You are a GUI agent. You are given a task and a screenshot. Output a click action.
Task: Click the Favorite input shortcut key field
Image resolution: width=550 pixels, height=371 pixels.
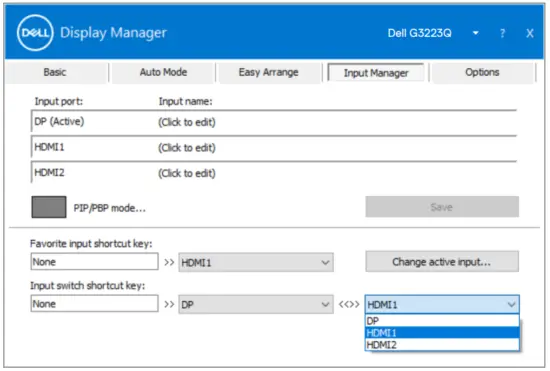click(94, 262)
